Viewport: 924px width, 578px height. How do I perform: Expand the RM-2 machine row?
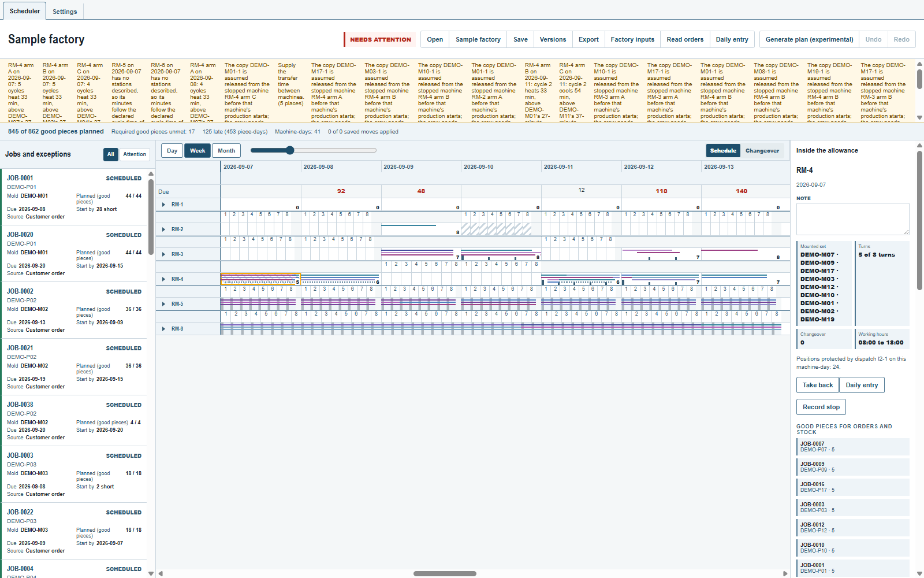pos(164,229)
